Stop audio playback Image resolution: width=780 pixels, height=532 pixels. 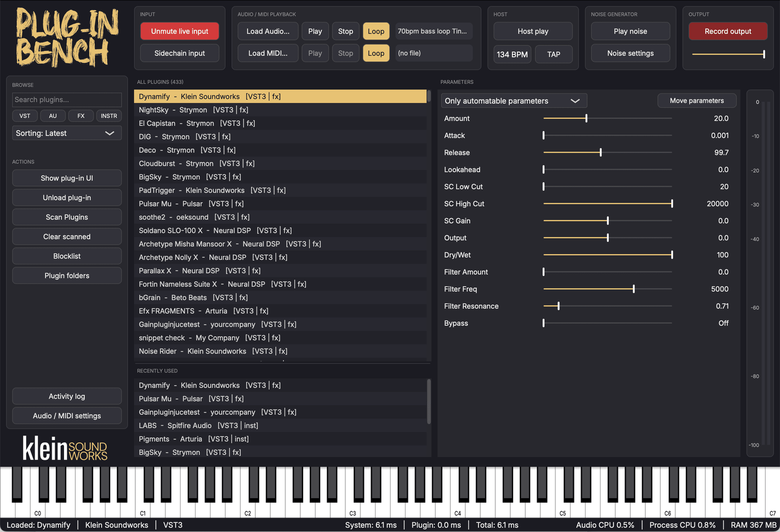pyautogui.click(x=345, y=31)
